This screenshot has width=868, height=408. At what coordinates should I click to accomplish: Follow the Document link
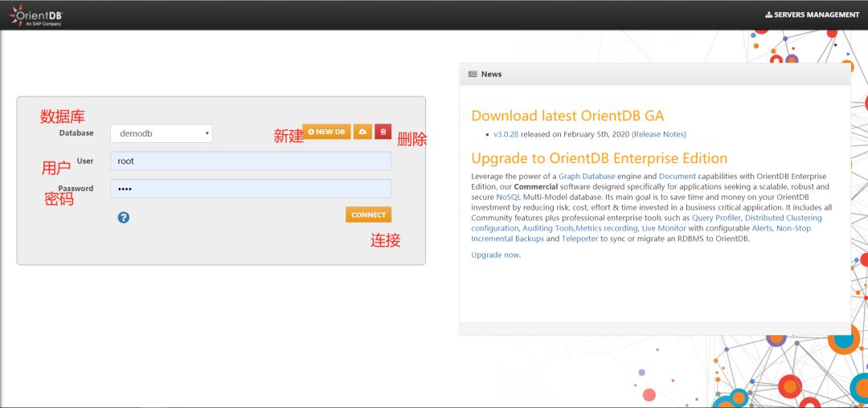(677, 177)
